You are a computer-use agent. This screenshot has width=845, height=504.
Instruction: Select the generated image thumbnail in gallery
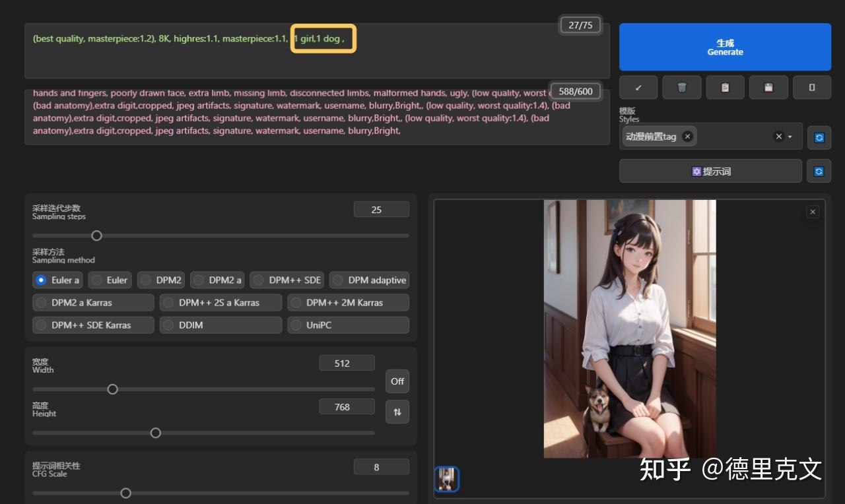447,479
